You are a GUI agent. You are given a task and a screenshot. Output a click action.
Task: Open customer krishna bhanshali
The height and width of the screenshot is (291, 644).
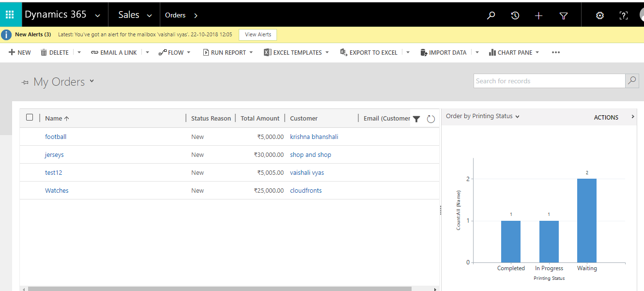[x=314, y=137]
